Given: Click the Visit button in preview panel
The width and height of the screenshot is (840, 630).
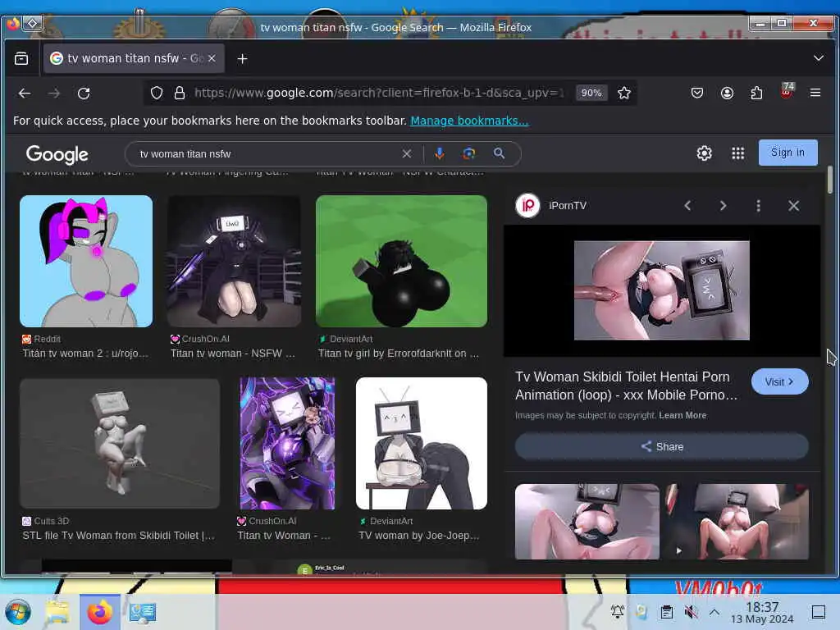Looking at the screenshot, I should pos(779,381).
